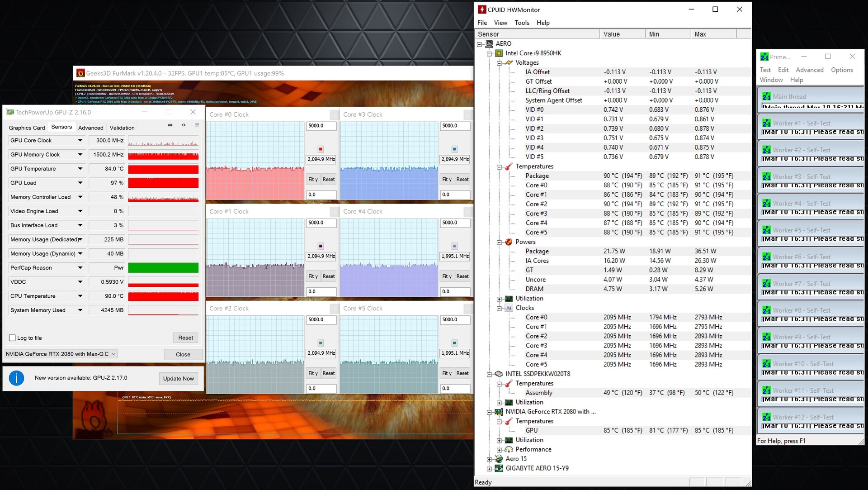Click the Clocks icon in HWMonitor tree

(509, 308)
